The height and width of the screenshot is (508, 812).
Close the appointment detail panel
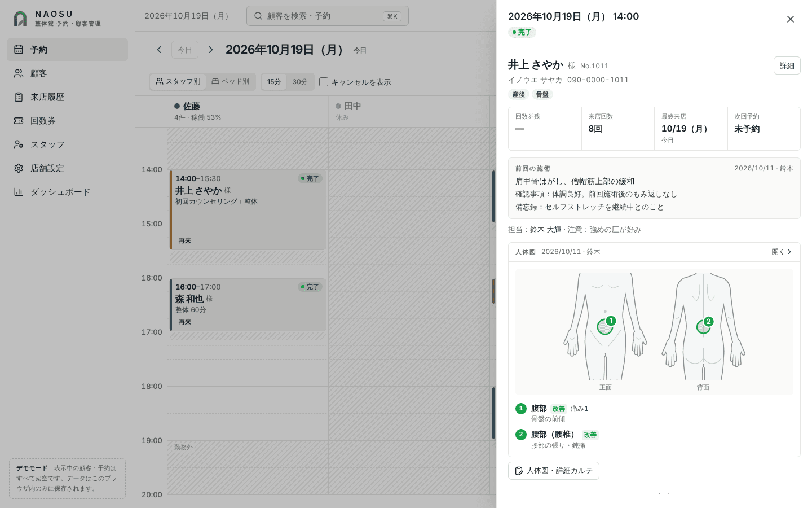pyautogui.click(x=791, y=19)
